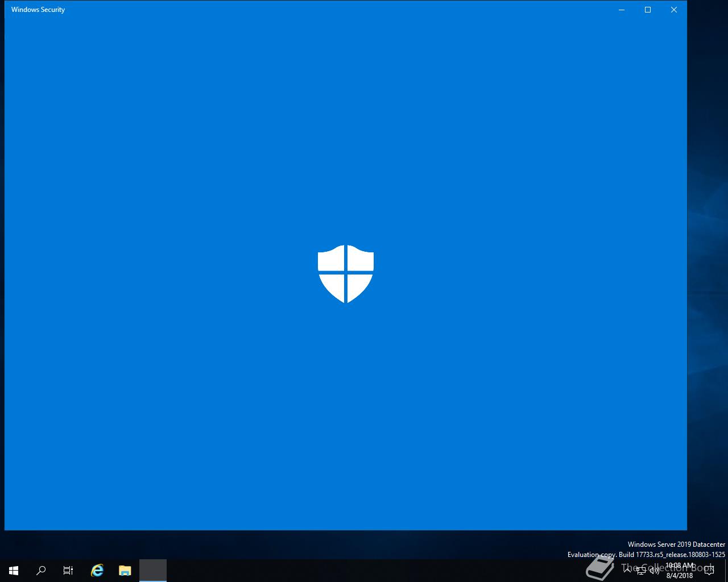Open the Action Center notifications icon

(709, 571)
